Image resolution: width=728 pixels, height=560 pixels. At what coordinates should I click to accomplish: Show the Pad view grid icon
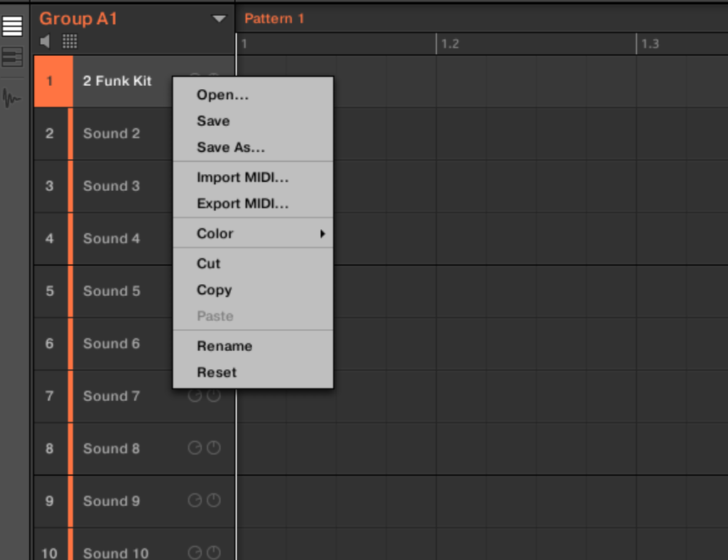click(x=70, y=41)
